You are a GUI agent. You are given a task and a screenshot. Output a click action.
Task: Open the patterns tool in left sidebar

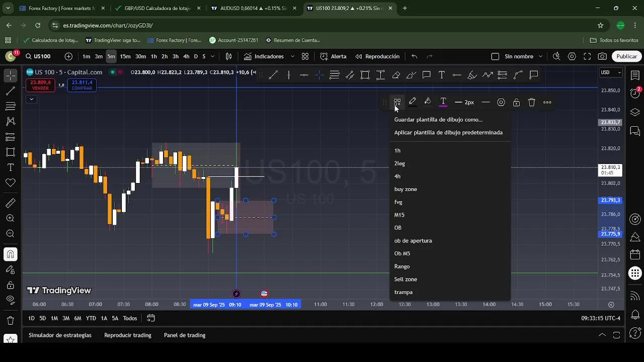[x=10, y=121]
